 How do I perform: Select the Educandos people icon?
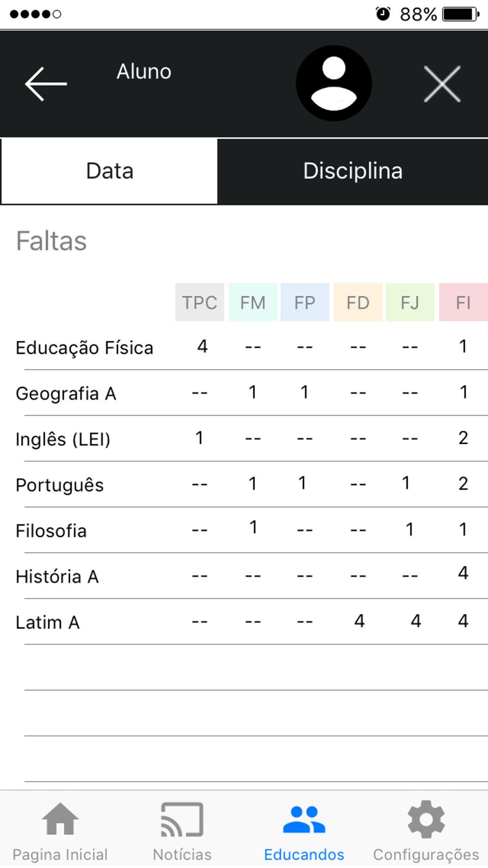(x=304, y=819)
